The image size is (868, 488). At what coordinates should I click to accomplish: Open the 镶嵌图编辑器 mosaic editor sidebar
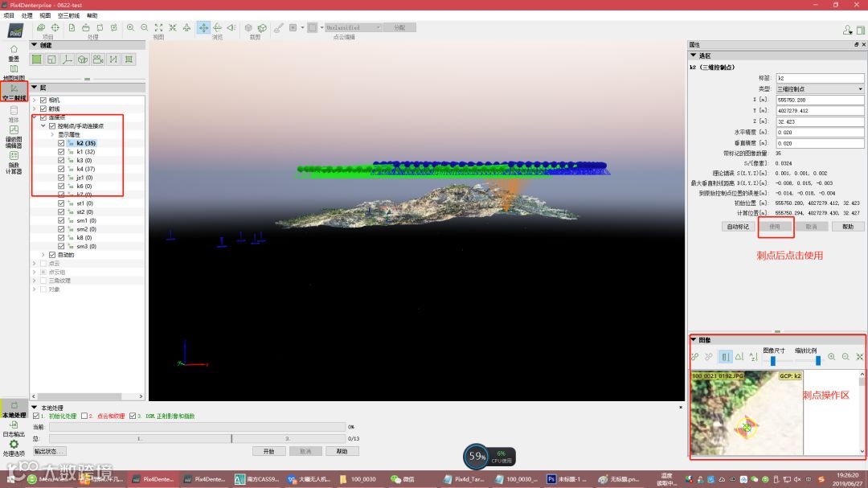[14, 136]
